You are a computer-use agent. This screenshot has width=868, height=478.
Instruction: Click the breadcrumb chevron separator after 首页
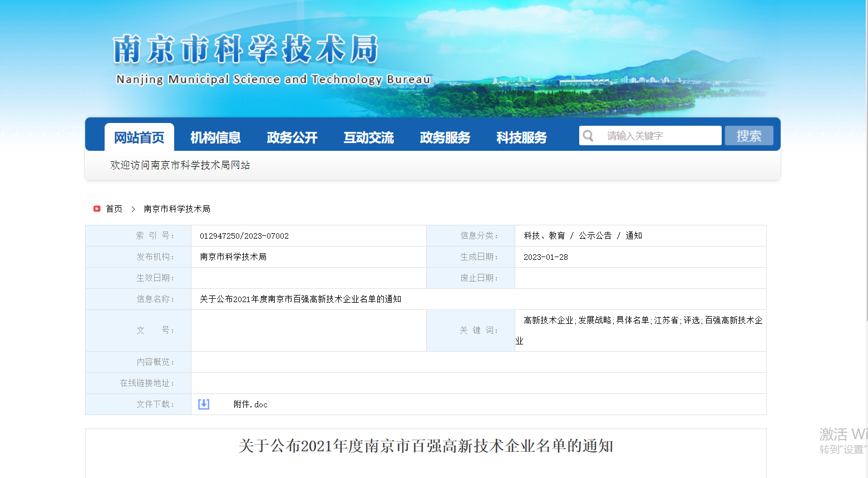tap(133, 209)
